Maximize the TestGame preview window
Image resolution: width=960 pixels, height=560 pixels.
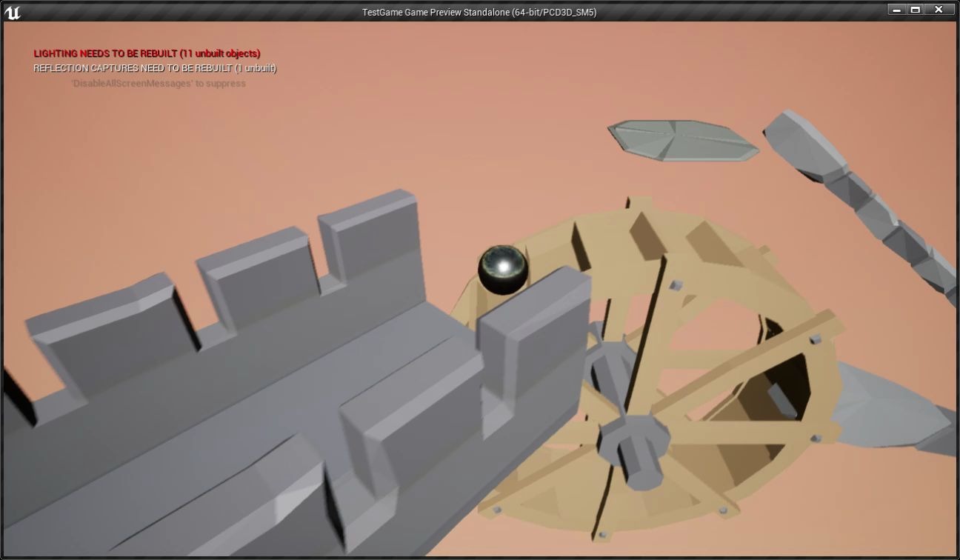coord(917,9)
